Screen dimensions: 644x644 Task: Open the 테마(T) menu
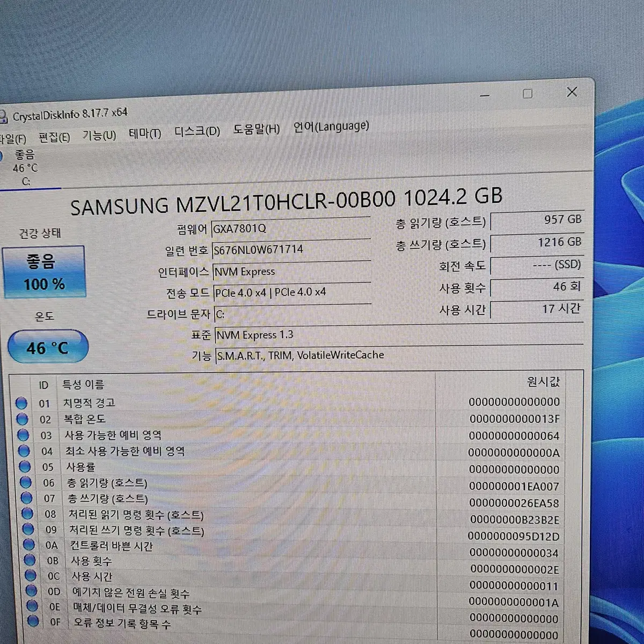145,134
